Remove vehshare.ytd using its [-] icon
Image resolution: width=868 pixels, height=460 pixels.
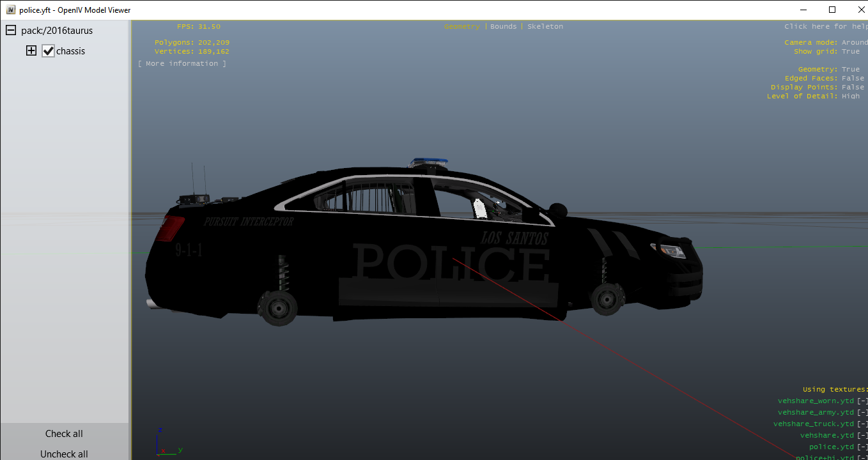(x=862, y=436)
